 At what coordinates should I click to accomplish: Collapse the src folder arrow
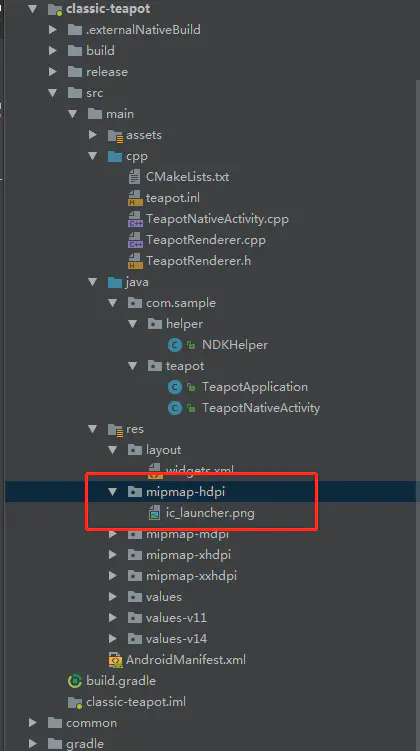[53, 93]
